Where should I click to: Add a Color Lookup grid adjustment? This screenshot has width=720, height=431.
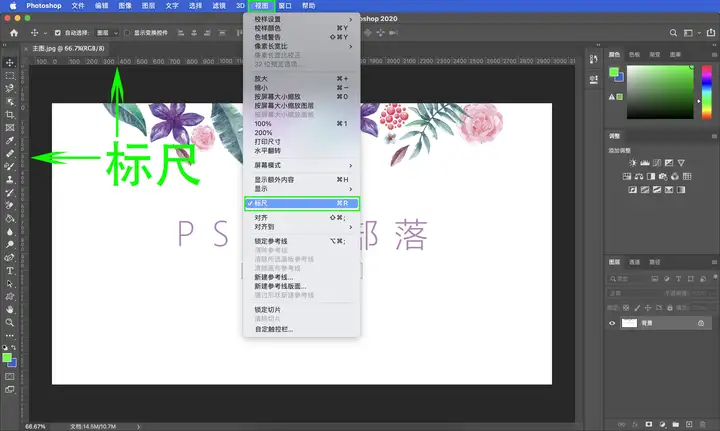[x=687, y=176]
